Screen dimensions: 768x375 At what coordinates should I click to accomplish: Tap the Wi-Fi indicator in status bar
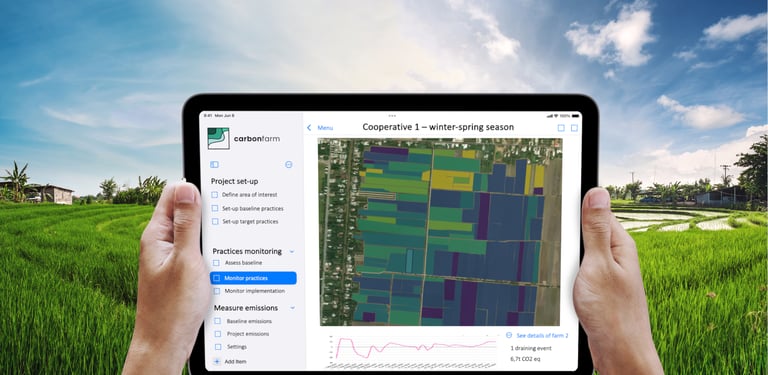click(x=556, y=116)
